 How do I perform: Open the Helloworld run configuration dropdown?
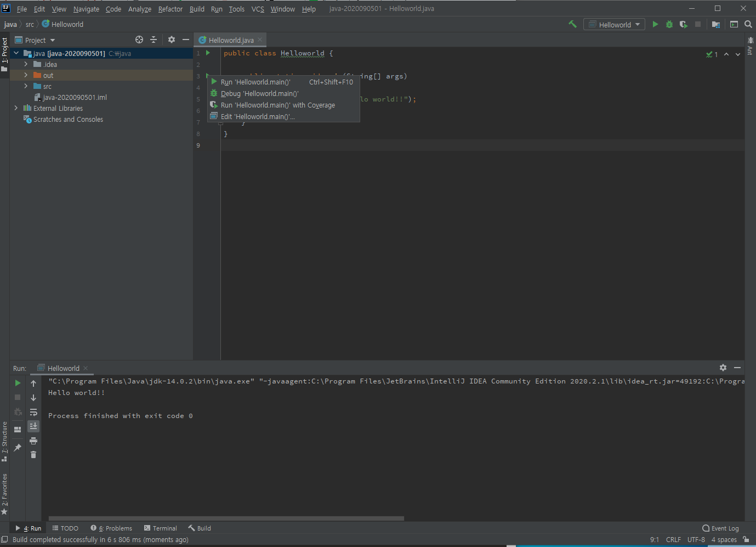coord(614,25)
